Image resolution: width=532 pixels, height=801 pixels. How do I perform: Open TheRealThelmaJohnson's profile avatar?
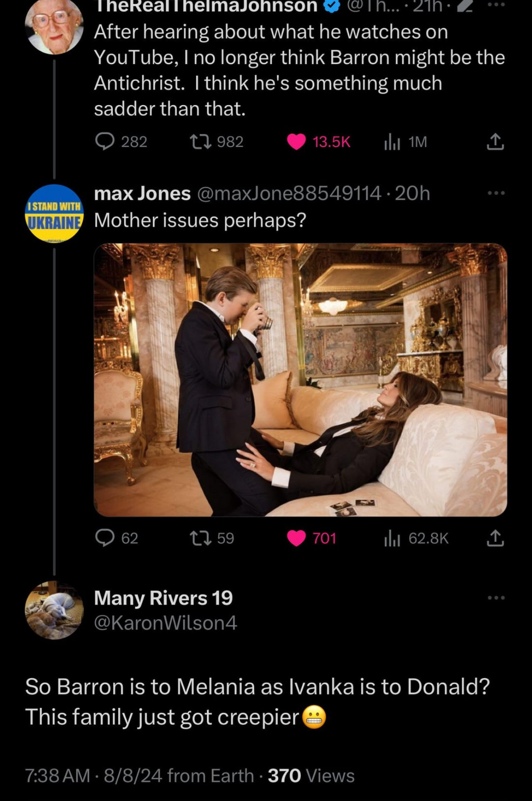[54, 25]
